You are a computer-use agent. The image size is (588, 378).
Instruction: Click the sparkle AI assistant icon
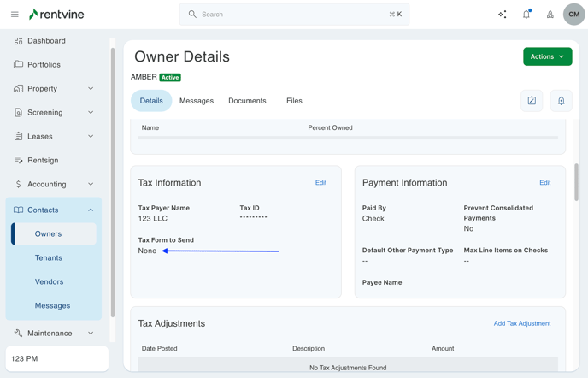[503, 15]
